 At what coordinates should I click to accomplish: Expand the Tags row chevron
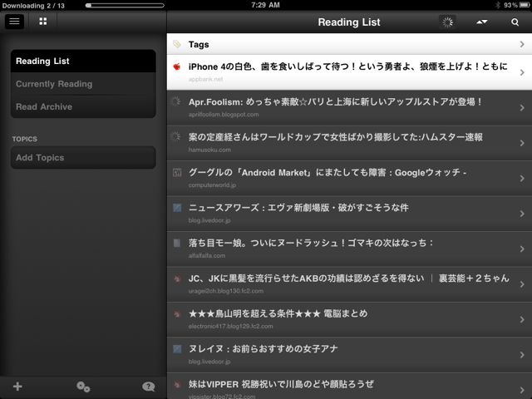click(522, 44)
